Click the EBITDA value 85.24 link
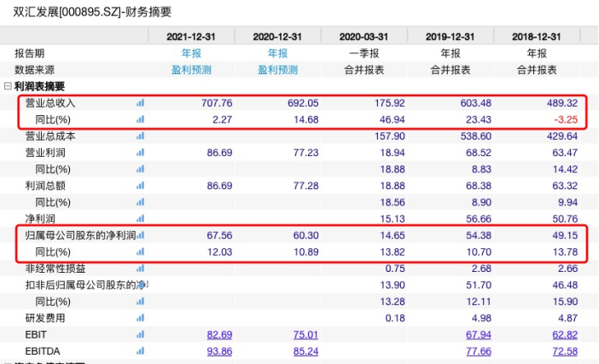599x364 pixels. [283, 351]
